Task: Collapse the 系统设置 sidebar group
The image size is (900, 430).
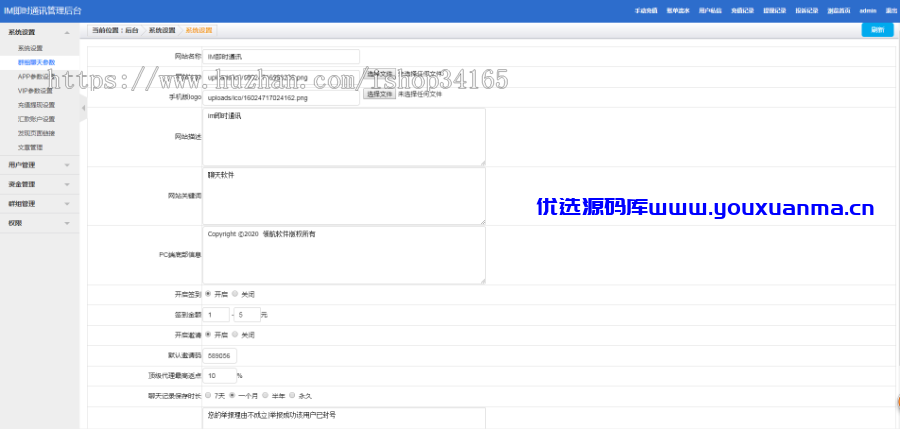Action: pos(39,32)
